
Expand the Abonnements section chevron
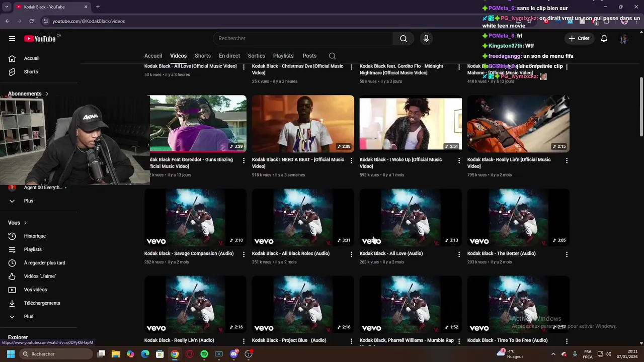[x=47, y=94]
